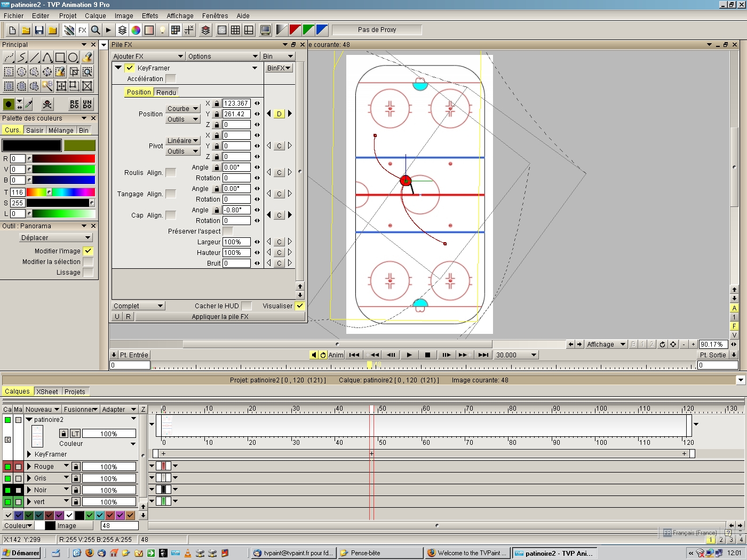Open the Calque menu

click(96, 15)
